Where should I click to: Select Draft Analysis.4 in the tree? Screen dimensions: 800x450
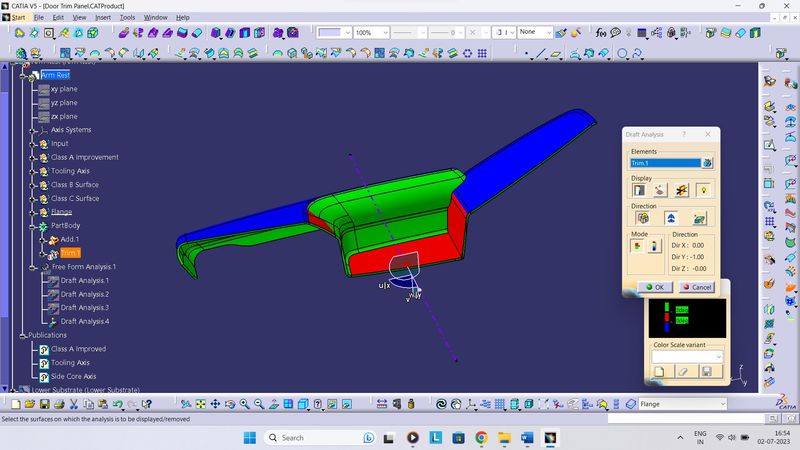(x=85, y=321)
